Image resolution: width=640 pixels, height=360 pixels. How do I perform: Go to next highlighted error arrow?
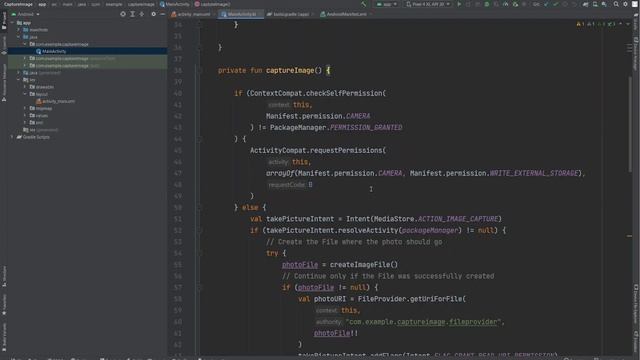click(x=628, y=24)
